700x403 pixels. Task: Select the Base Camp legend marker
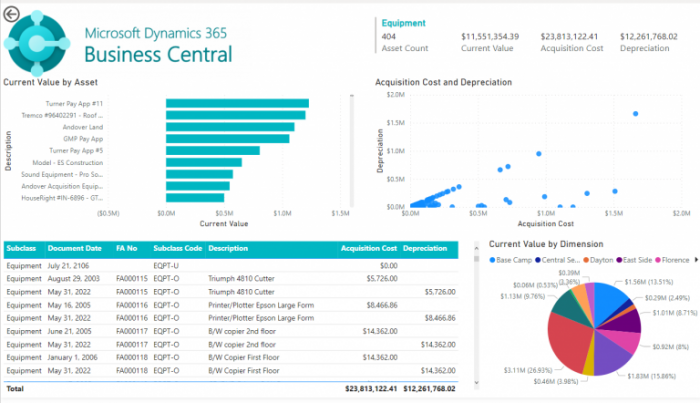(492, 260)
